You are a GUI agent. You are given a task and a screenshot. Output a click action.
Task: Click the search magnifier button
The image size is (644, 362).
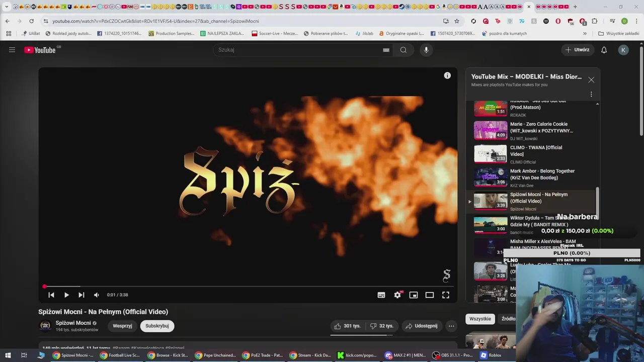[404, 50]
